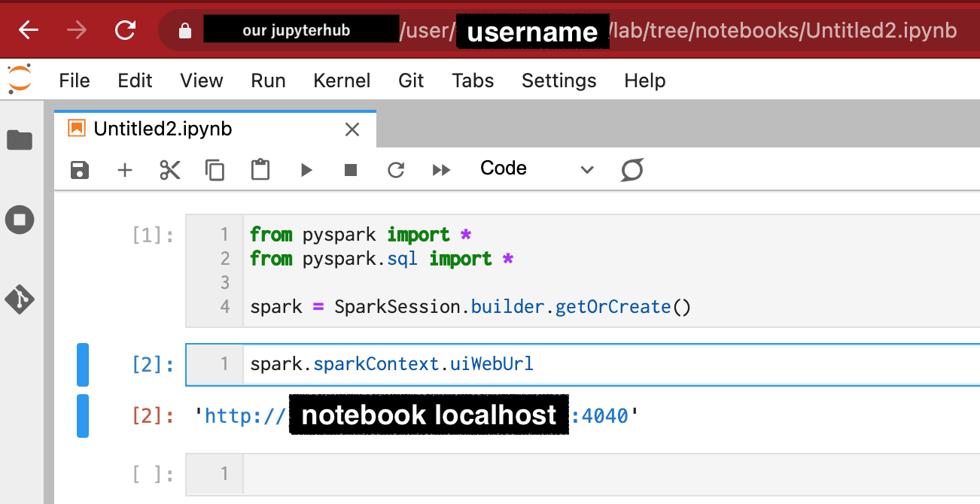980x504 pixels.
Task: Click the circular kernel icon after Code dropdown
Action: 632,170
